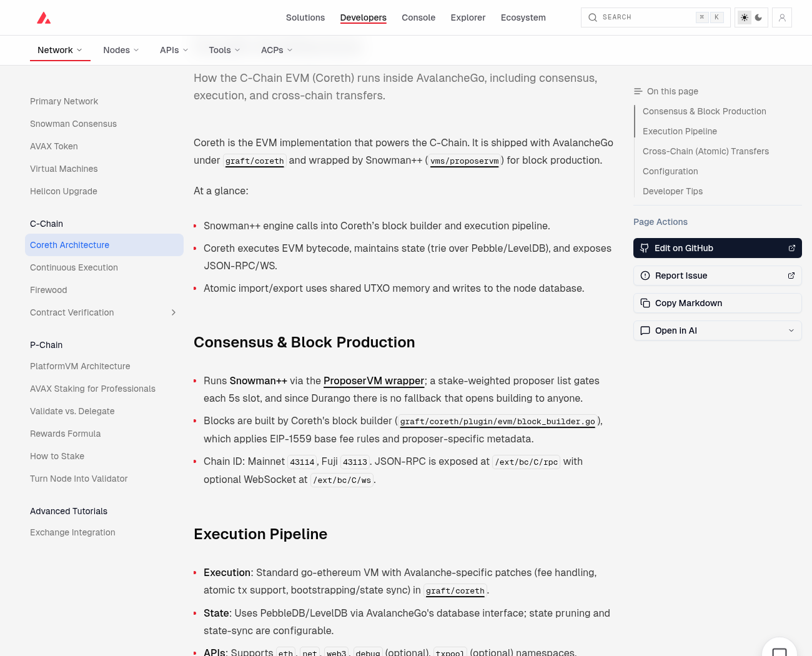This screenshot has width=812, height=656.
Task: Open Firewood sidebar page
Action: click(49, 290)
